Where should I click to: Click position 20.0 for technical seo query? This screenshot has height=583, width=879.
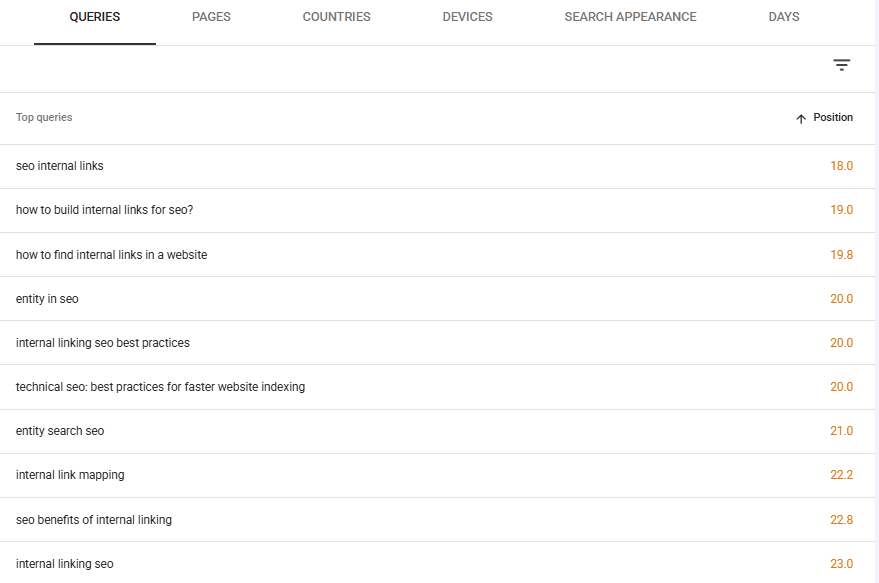pyautogui.click(x=841, y=387)
